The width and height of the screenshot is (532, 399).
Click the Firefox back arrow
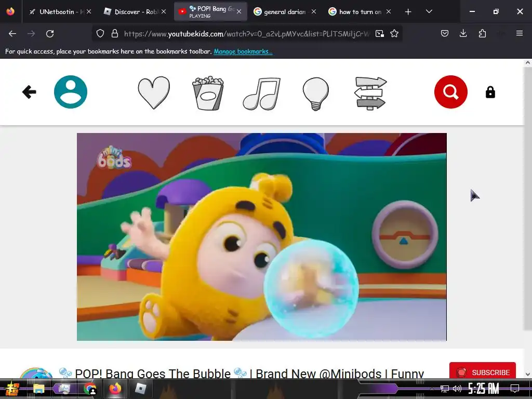(x=12, y=34)
